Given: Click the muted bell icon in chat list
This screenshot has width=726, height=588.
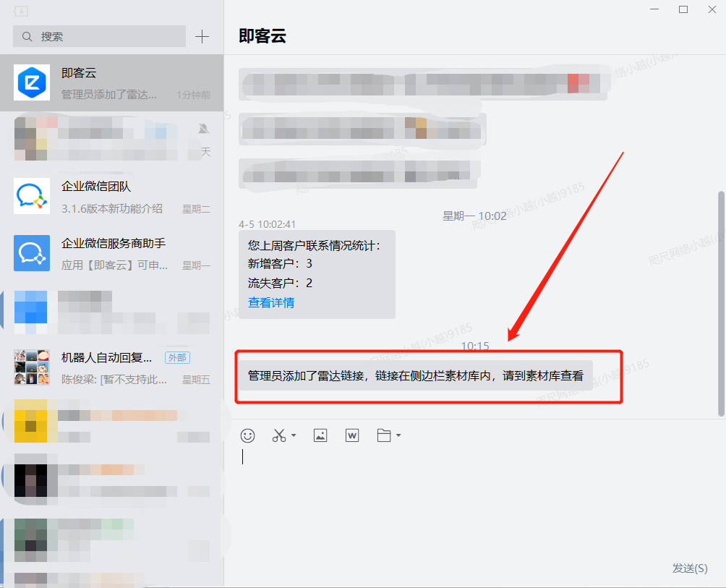Looking at the screenshot, I should 204,128.
